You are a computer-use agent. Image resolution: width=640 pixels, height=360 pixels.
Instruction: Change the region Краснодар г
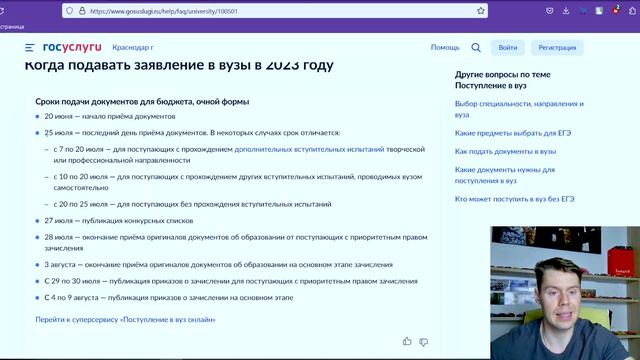(x=133, y=47)
